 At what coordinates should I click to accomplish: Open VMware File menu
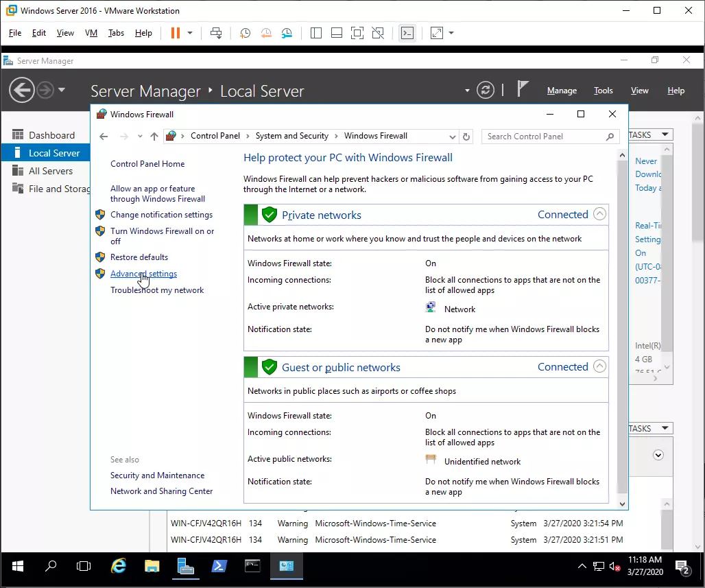[x=15, y=33]
